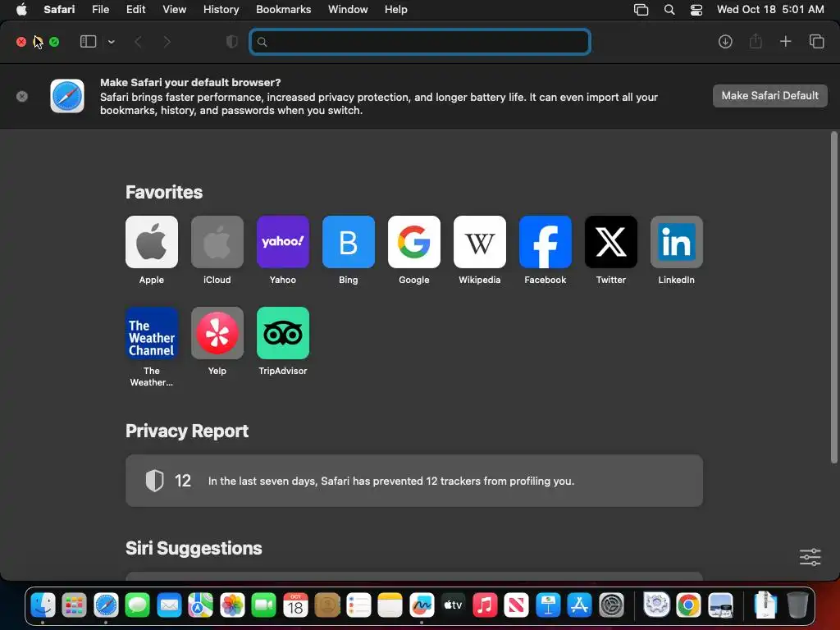Click the start page vertical scrollbar
This screenshot has height=630, width=840.
833,297
